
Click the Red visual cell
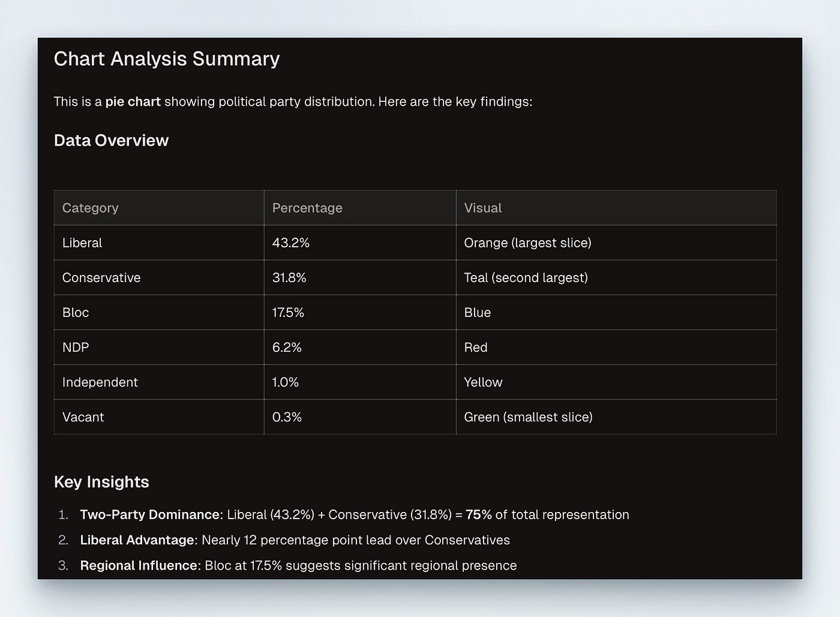(616, 347)
